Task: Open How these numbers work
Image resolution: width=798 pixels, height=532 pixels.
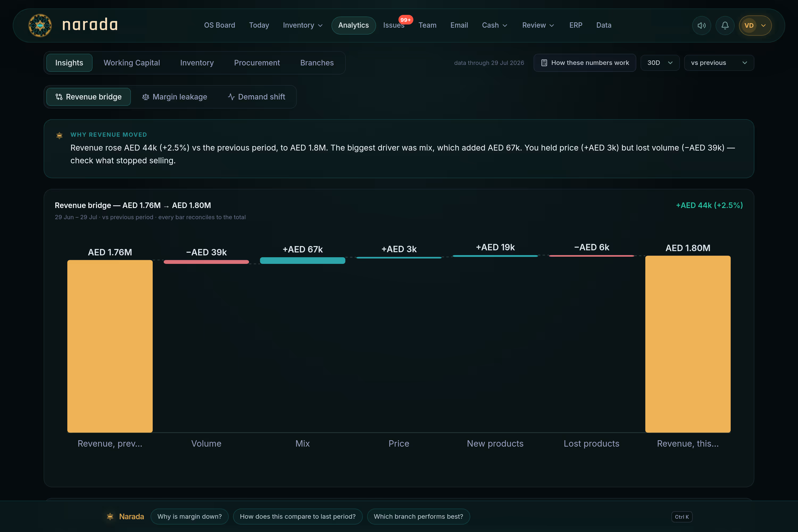Action: click(x=585, y=63)
